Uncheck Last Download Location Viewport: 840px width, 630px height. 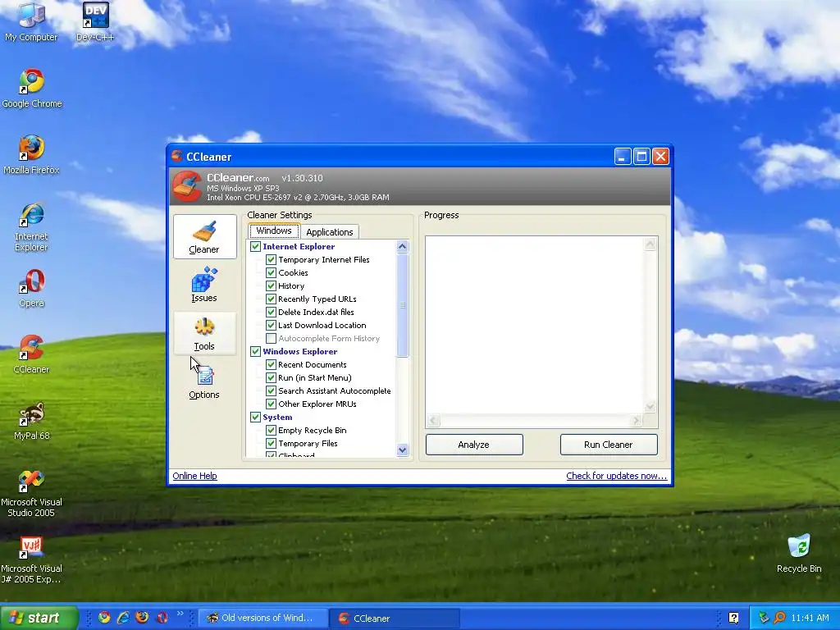click(x=271, y=325)
